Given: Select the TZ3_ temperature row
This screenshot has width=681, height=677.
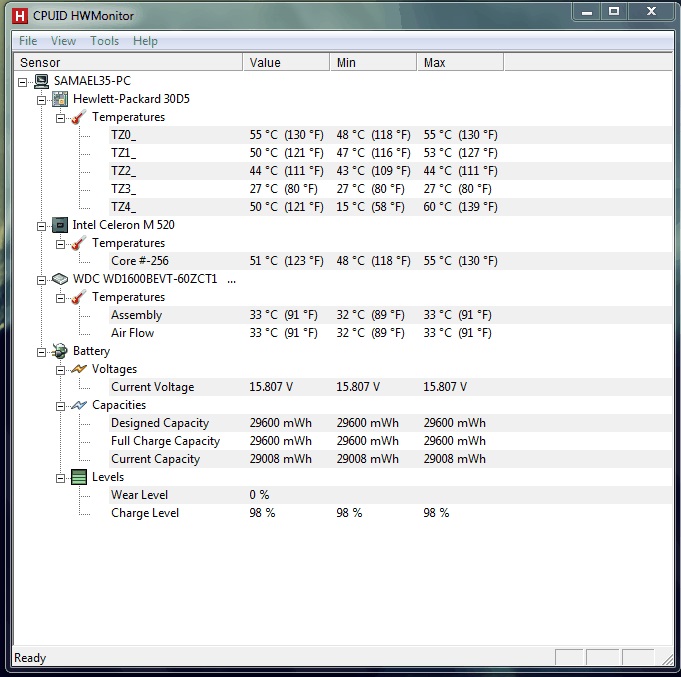Looking at the screenshot, I should pyautogui.click(x=390, y=189).
